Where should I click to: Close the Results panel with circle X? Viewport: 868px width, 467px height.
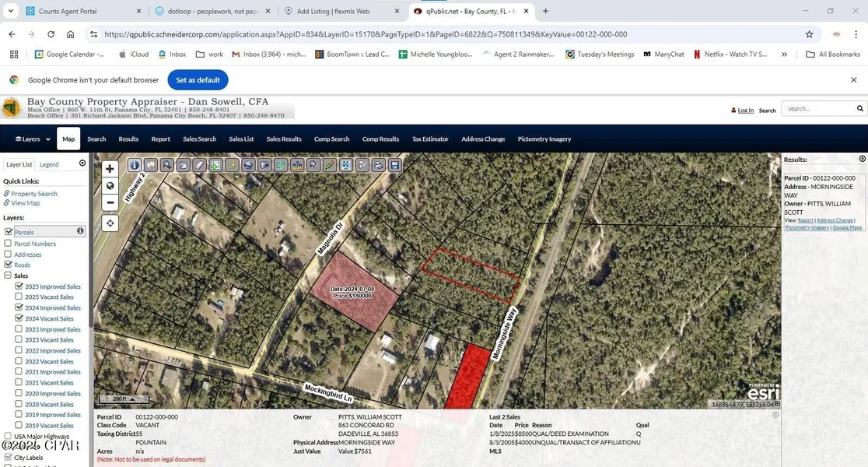pyautogui.click(x=862, y=159)
